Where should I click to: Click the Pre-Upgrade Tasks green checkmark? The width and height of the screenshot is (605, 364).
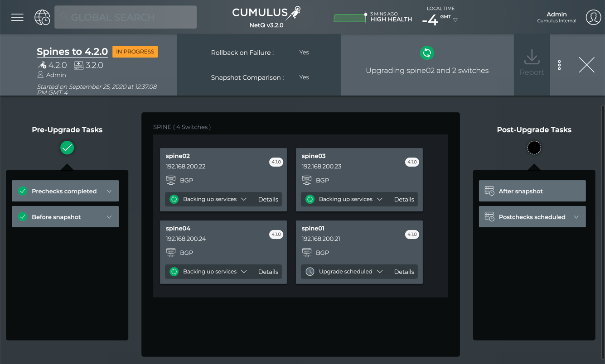pos(67,148)
